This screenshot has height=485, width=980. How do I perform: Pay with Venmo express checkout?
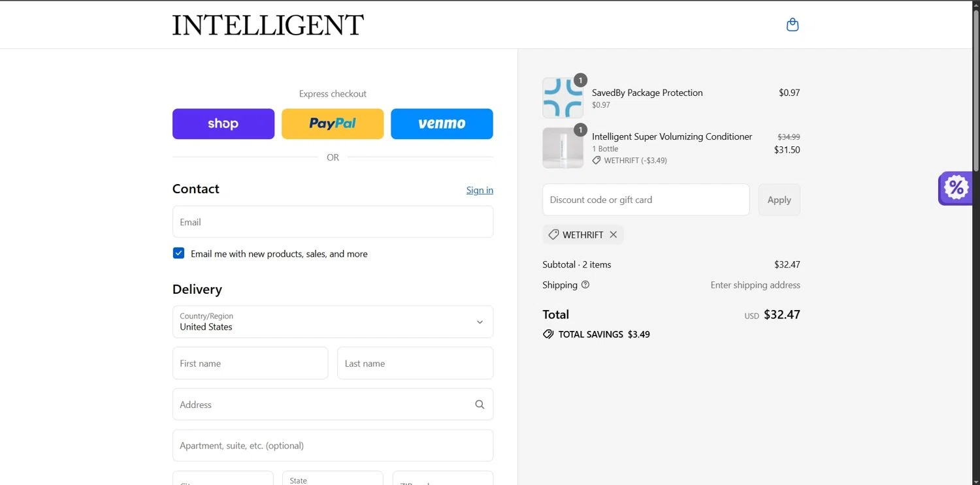[x=442, y=124]
